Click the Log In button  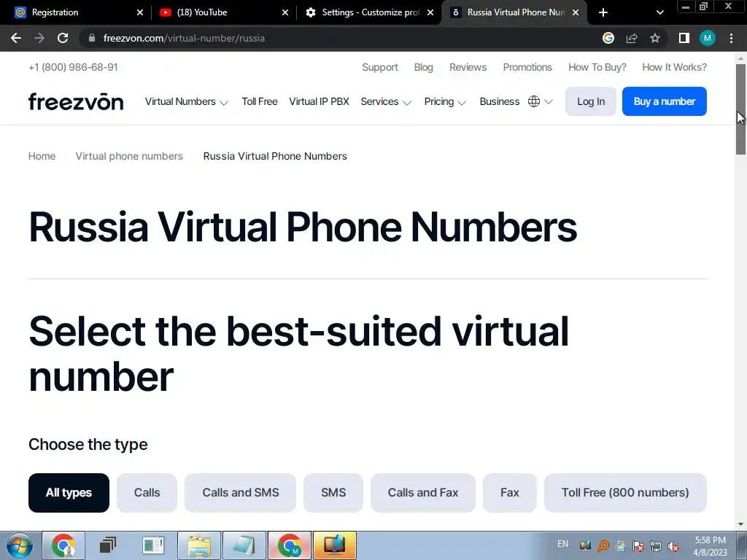[x=591, y=101]
